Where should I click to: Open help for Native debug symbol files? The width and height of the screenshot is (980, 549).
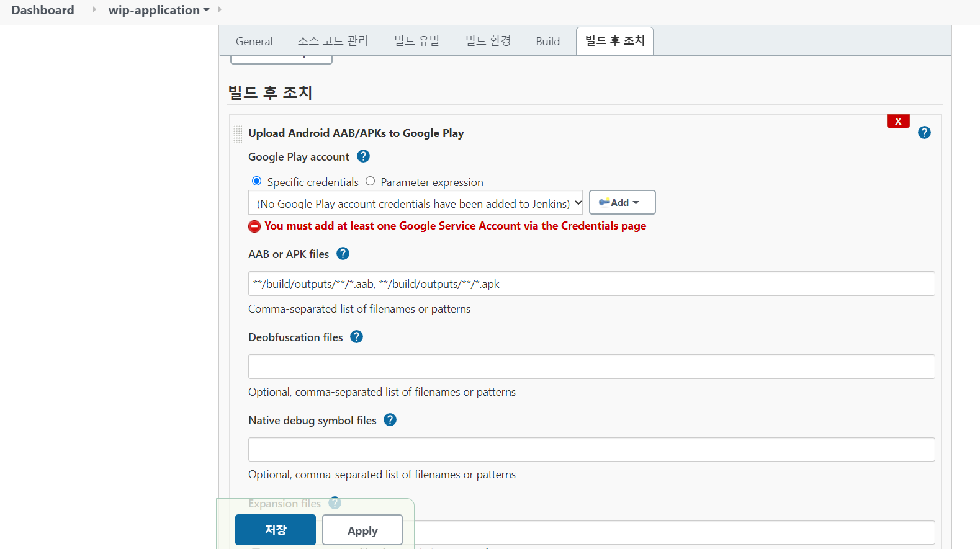(390, 419)
